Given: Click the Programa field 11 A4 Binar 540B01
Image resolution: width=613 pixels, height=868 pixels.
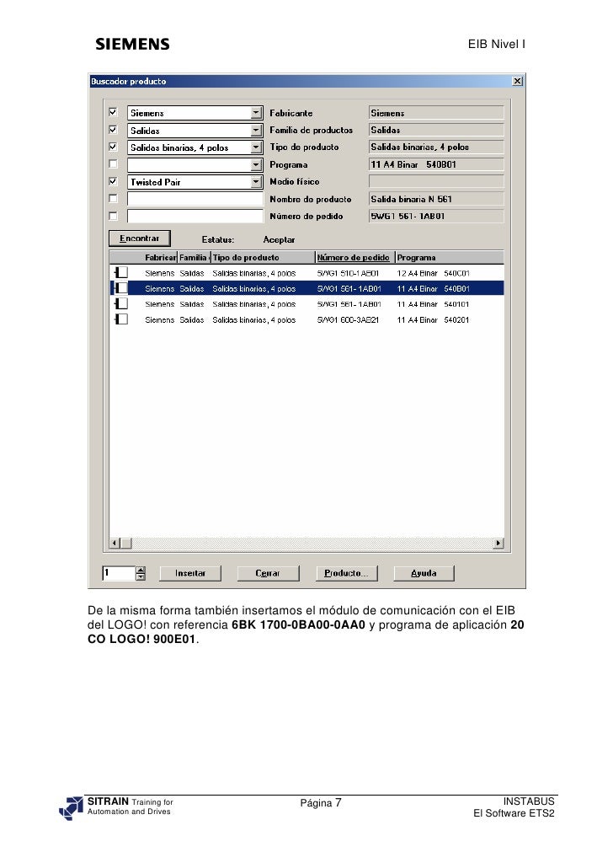Looking at the screenshot, I should [436, 164].
